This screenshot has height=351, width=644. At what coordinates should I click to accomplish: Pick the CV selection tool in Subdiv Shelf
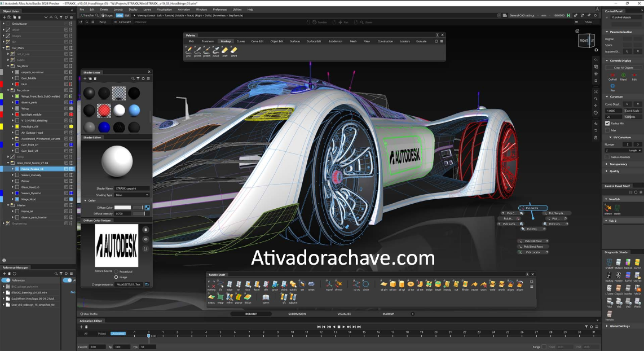[220, 285]
